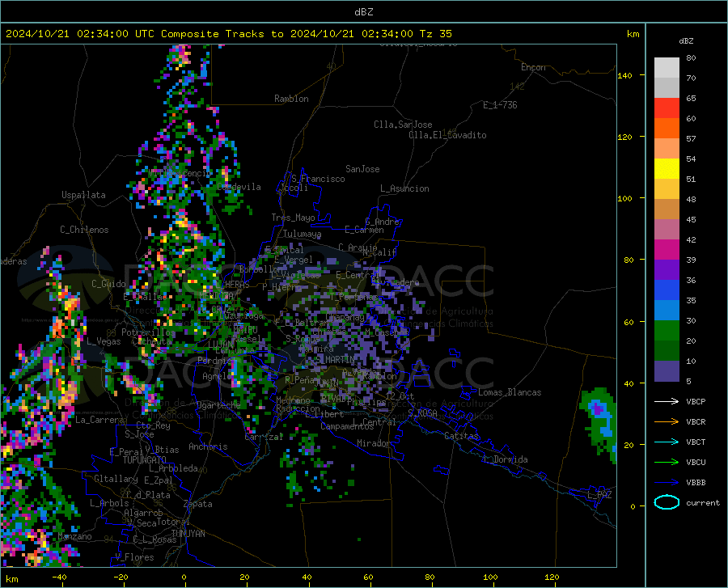Click the 'L_PAZ' place label
Viewport: 728px width, 588px height.
(599, 495)
